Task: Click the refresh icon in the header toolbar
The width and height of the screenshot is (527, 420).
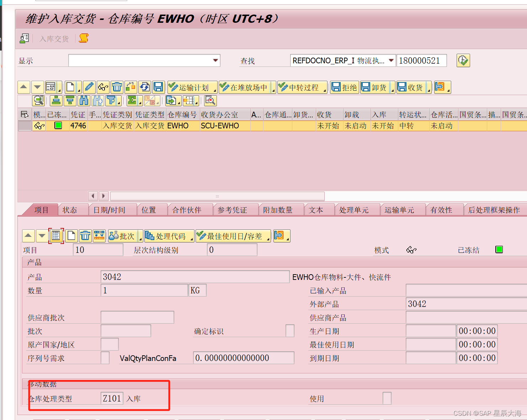Action: 144,87
